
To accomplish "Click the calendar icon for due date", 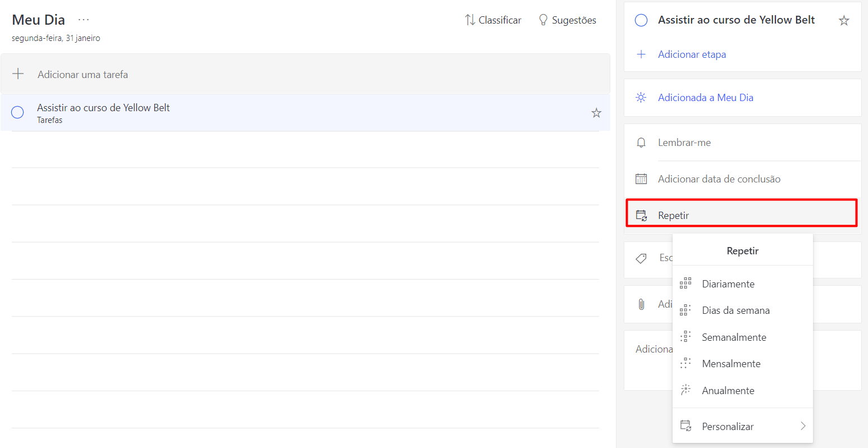I will [641, 179].
